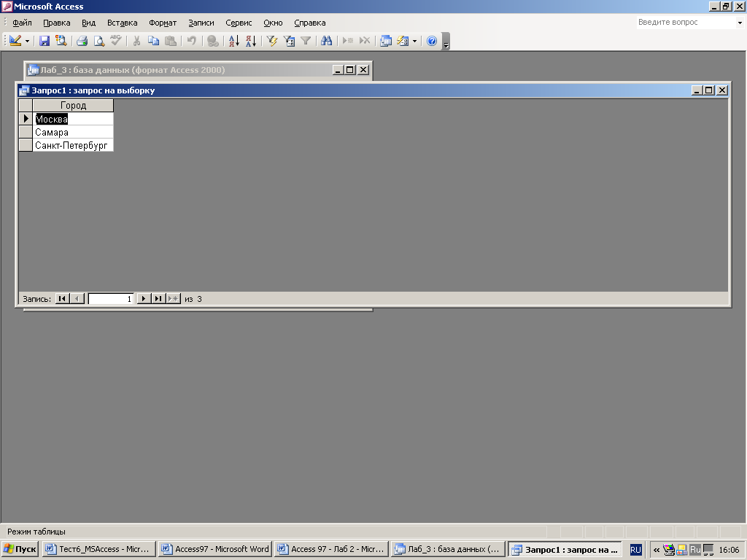Click the RU language indicator in taskbar
Image resolution: width=747 pixels, height=560 pixels.
pyautogui.click(x=635, y=550)
